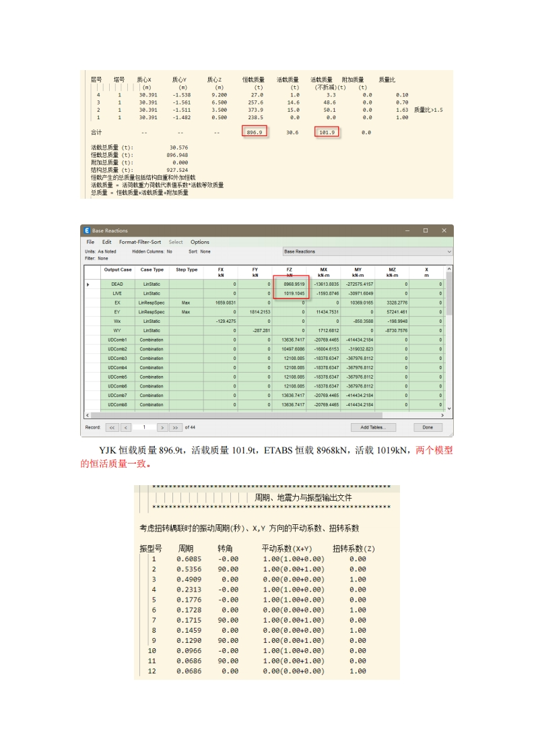Click the period value 0.4909 for mode 3
534x756 pixels.
coord(189,579)
